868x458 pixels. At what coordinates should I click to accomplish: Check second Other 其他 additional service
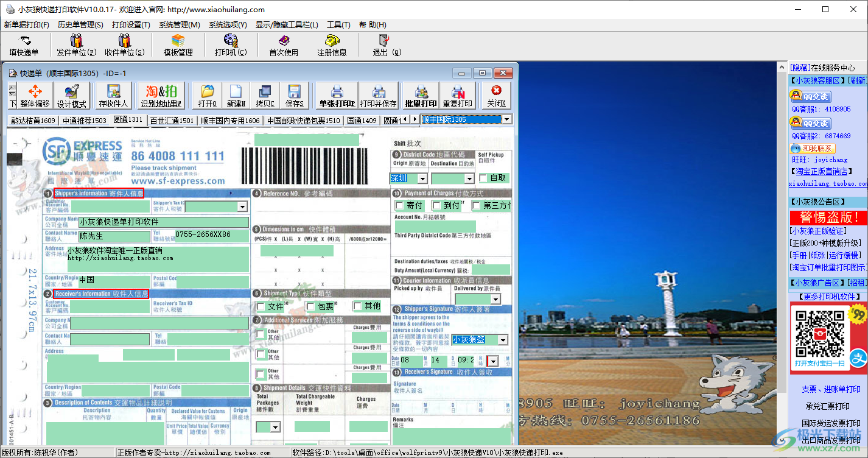pos(261,354)
